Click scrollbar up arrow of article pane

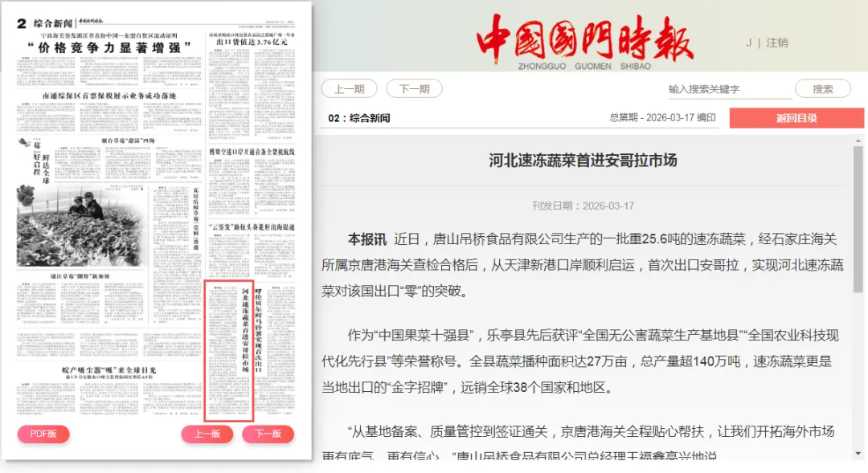pos(858,141)
